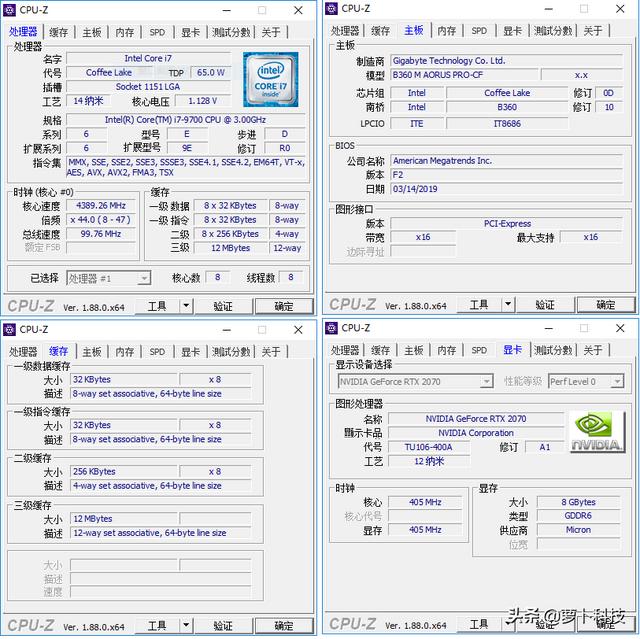Click 验证 button in the cache window
Viewport: 640px width, 639px height.
pyautogui.click(x=223, y=626)
